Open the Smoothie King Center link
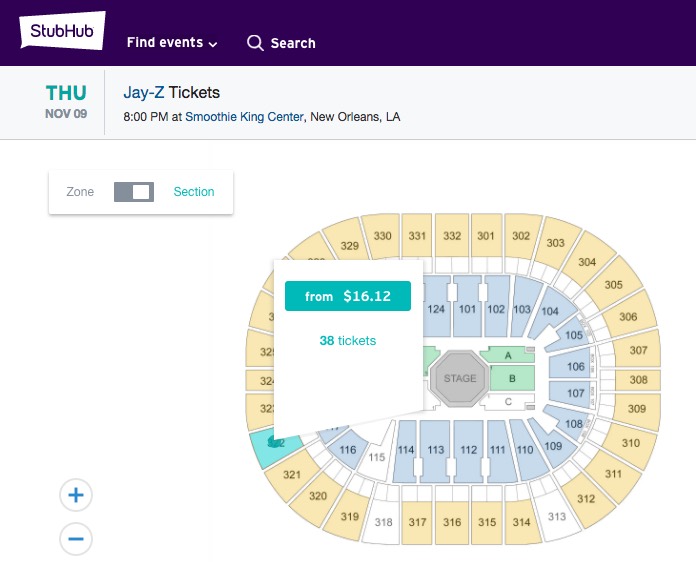 pyautogui.click(x=244, y=117)
